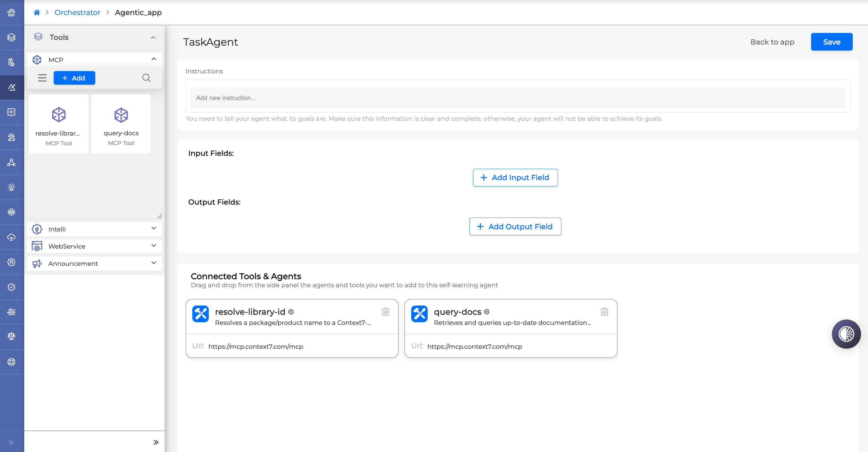Image resolution: width=868 pixels, height=452 pixels.
Task: Click the search icon in MCP panel
Action: 146,78
